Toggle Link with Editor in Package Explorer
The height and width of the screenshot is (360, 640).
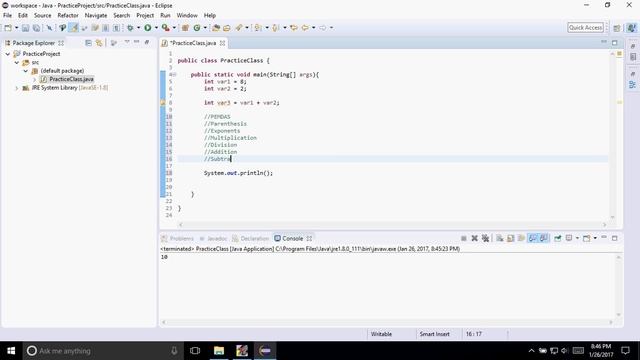(x=99, y=43)
